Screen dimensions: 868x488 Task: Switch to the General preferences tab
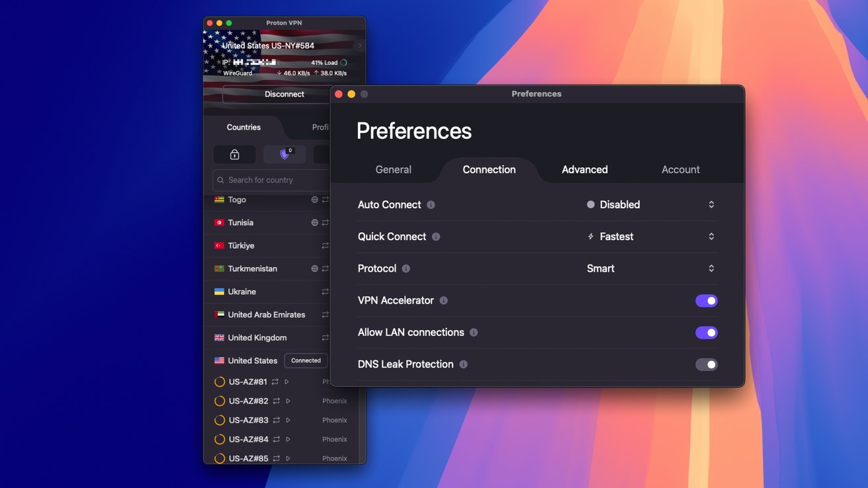[x=394, y=170]
